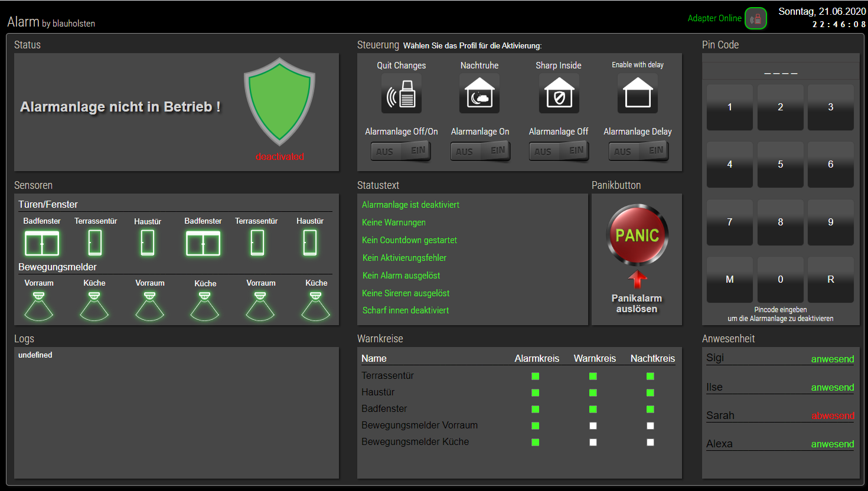
Task: Click the Quit Changes alarm profile icon
Action: click(402, 93)
